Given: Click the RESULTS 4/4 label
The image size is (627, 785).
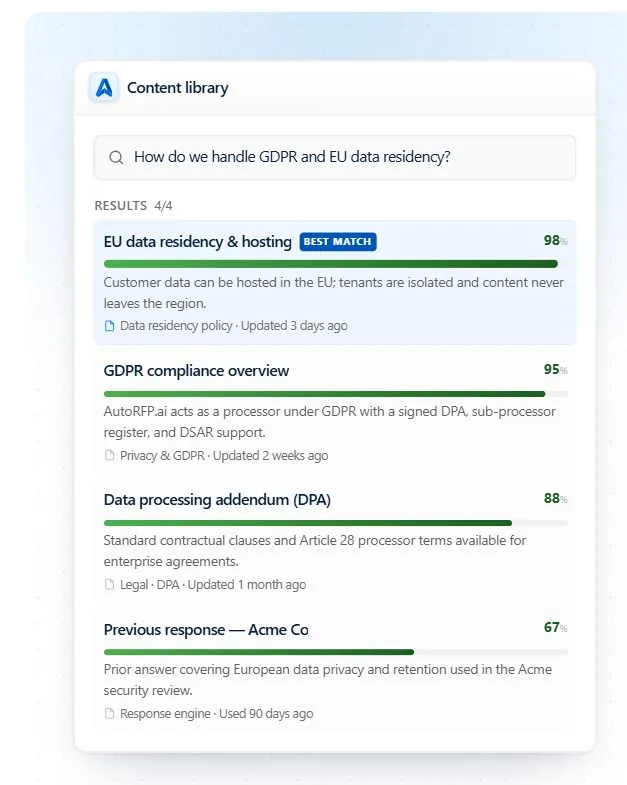Looking at the screenshot, I should (x=133, y=206).
